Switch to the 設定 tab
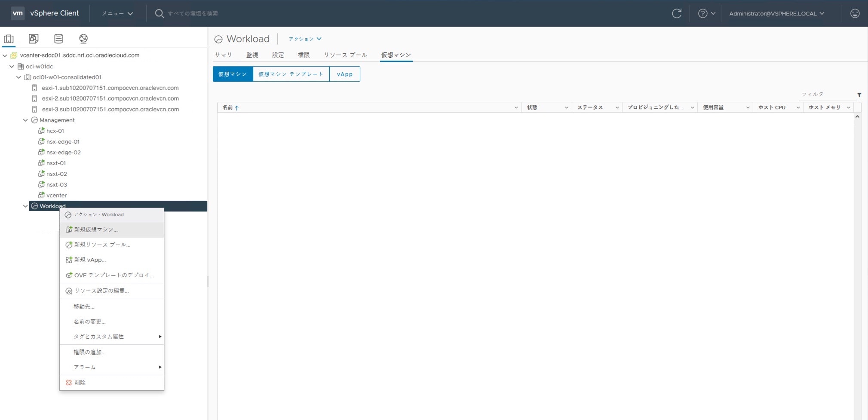868x420 pixels. coord(278,55)
